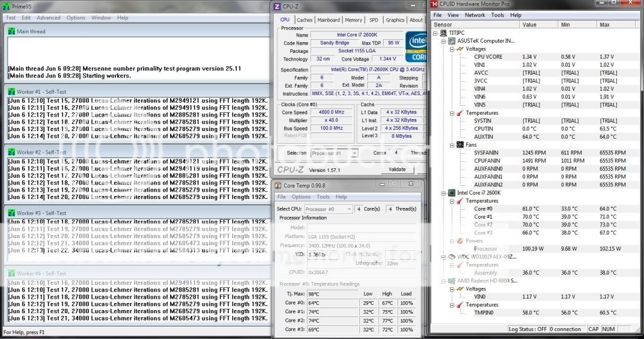Switch to the Mainboard tab in CPU-Z

click(x=328, y=20)
